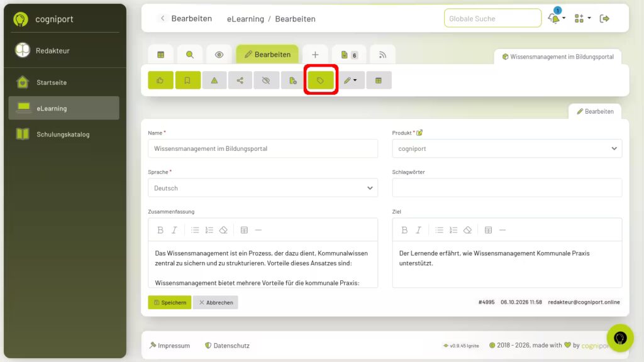Click the warning triangle toolbar button
Image resolution: width=644 pixels, height=362 pixels.
click(214, 80)
